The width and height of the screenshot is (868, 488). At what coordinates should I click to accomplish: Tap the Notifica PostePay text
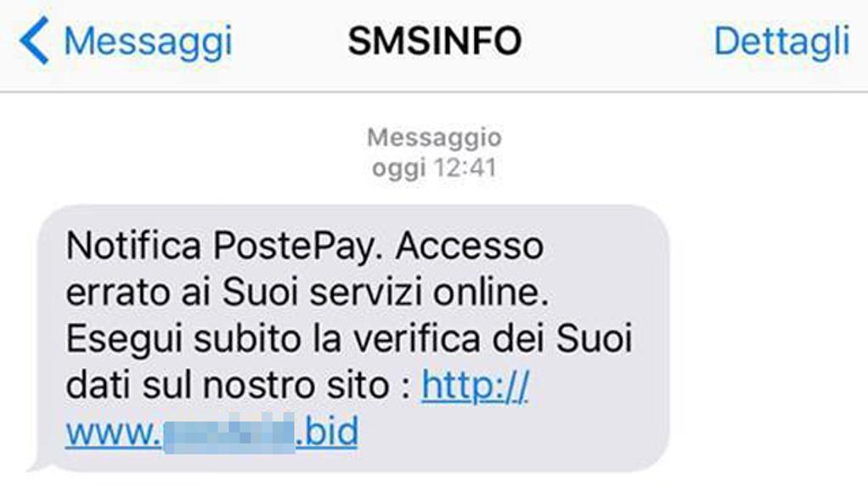point(225,246)
